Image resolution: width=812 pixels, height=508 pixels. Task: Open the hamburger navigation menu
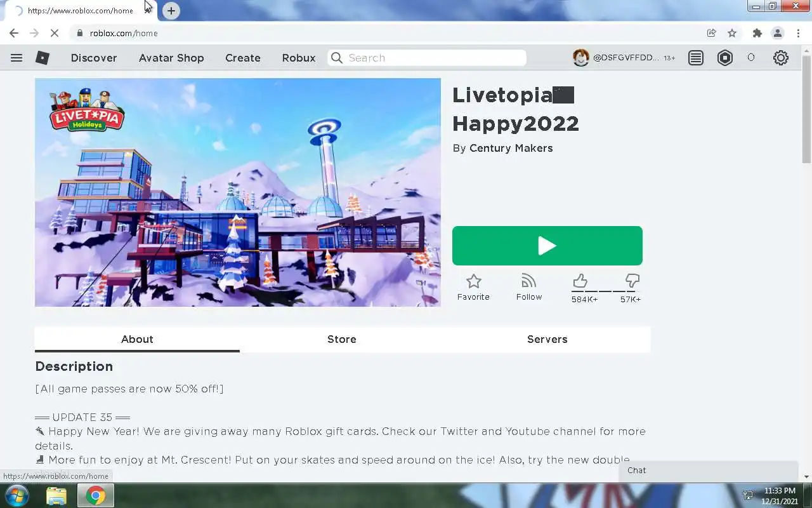tap(16, 58)
